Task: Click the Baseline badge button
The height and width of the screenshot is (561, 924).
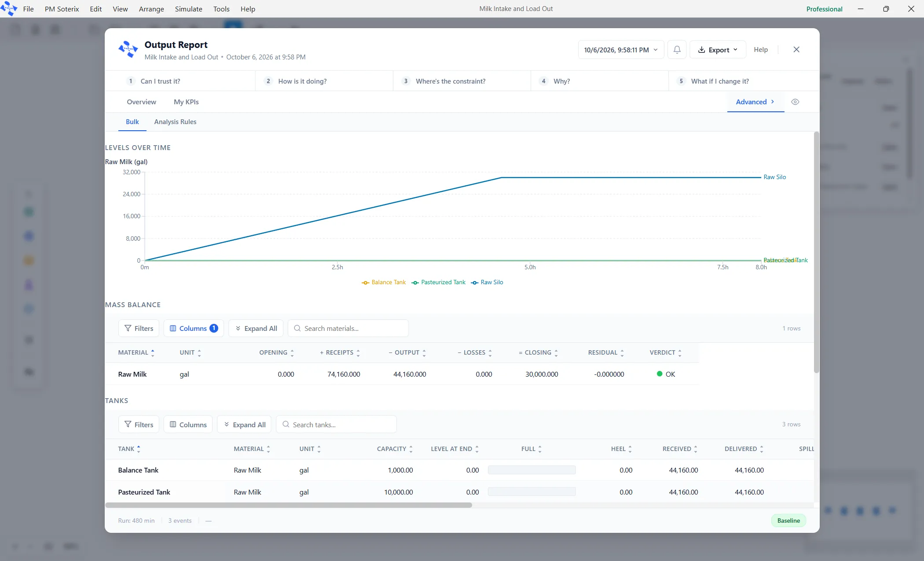Action: point(788,521)
